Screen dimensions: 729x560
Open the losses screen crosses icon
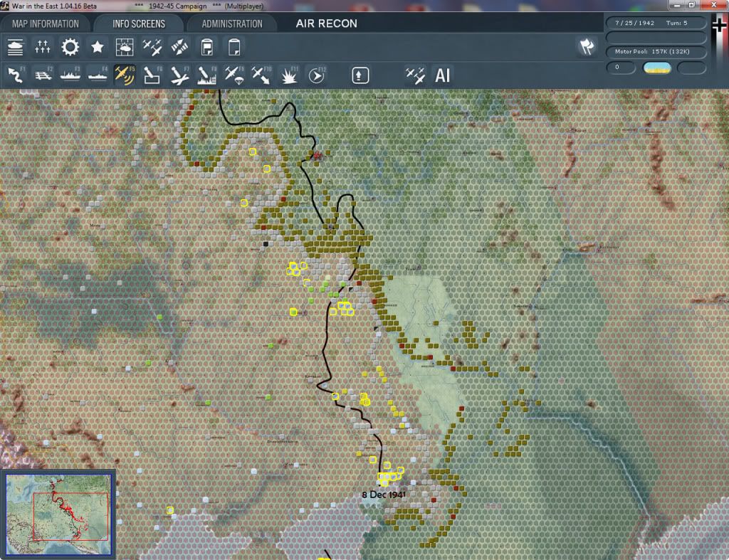pyautogui.click(x=42, y=48)
